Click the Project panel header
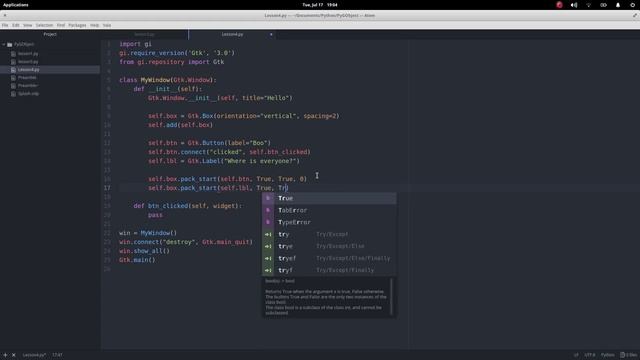The height and width of the screenshot is (360, 640). click(x=50, y=34)
